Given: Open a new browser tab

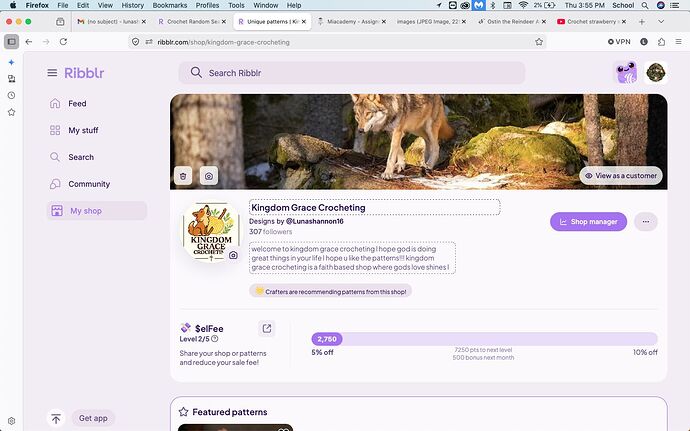Looking at the screenshot, I should (642, 22).
